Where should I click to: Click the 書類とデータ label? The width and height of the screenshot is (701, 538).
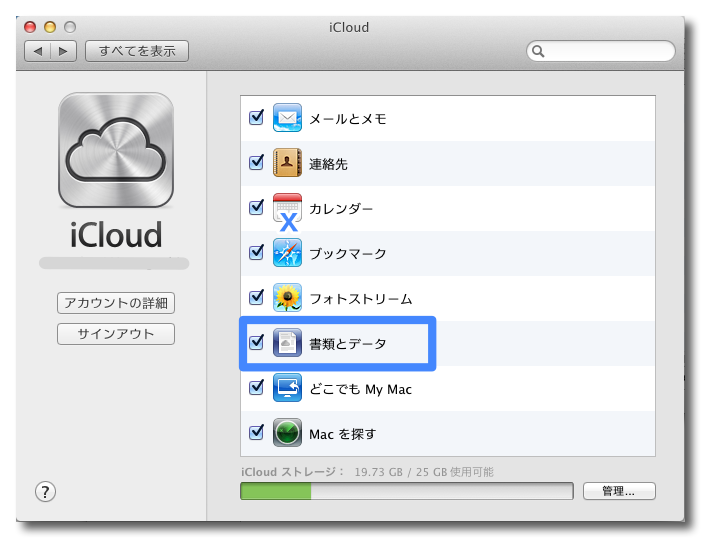pos(348,344)
